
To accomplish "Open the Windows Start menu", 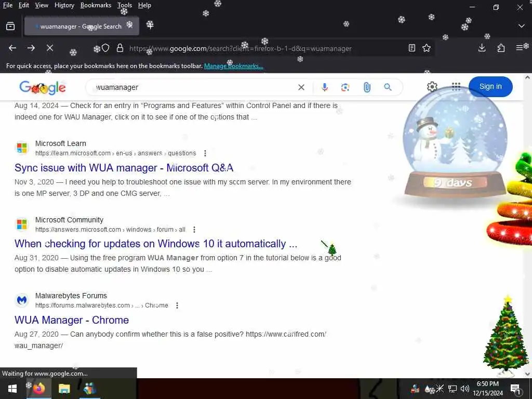I will [x=12, y=389].
